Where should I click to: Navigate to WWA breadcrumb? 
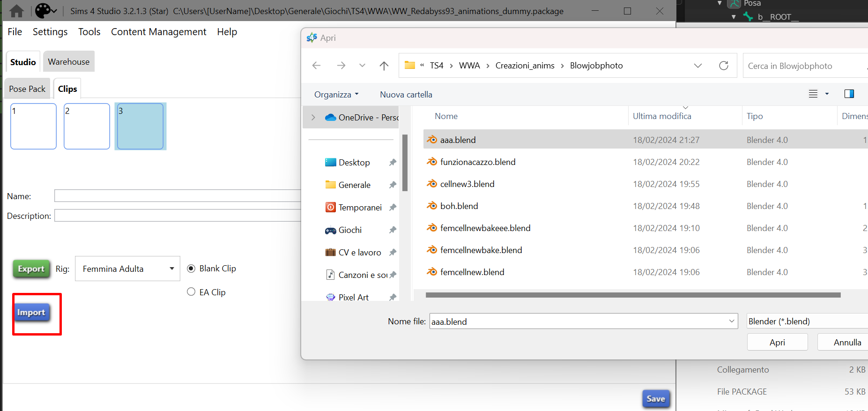469,66
